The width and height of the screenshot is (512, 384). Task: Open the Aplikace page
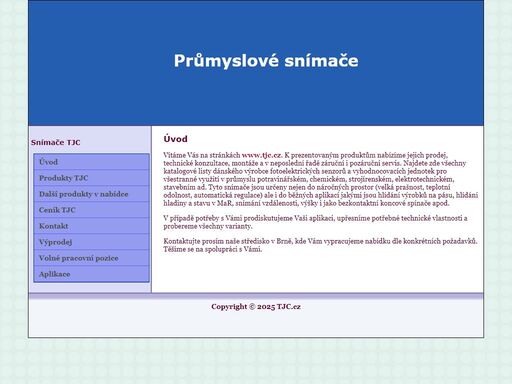pos(91,274)
